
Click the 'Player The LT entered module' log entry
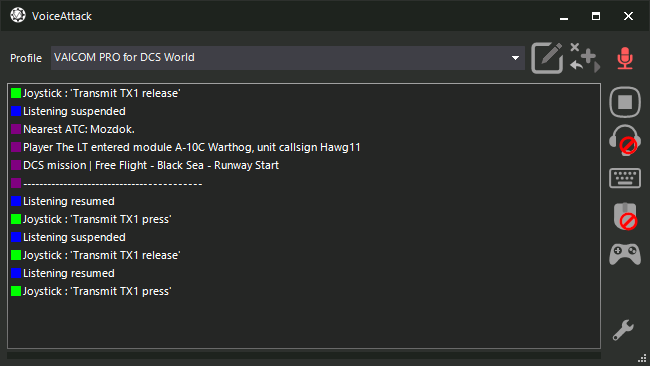[x=192, y=147]
